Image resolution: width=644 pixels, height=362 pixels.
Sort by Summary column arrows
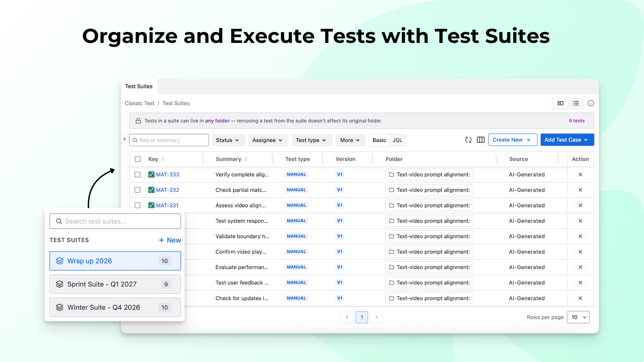point(246,159)
